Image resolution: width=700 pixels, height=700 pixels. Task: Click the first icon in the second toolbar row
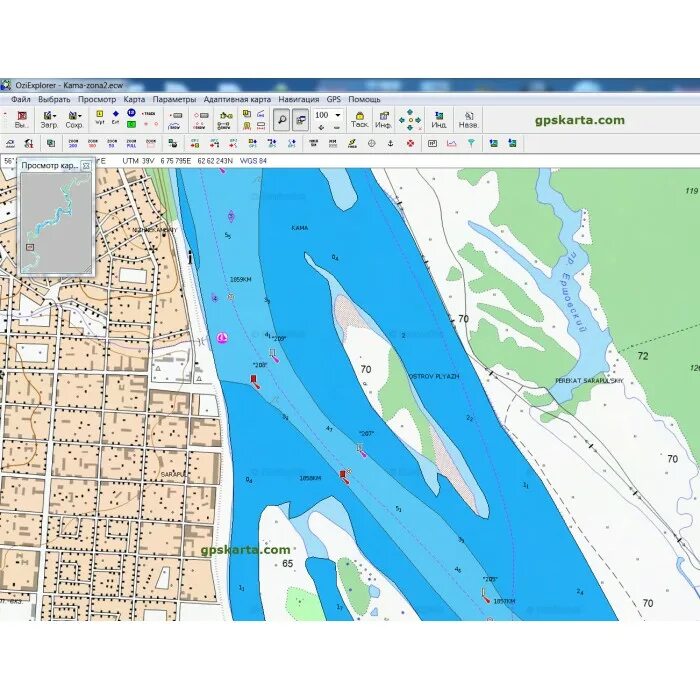tap(10, 143)
